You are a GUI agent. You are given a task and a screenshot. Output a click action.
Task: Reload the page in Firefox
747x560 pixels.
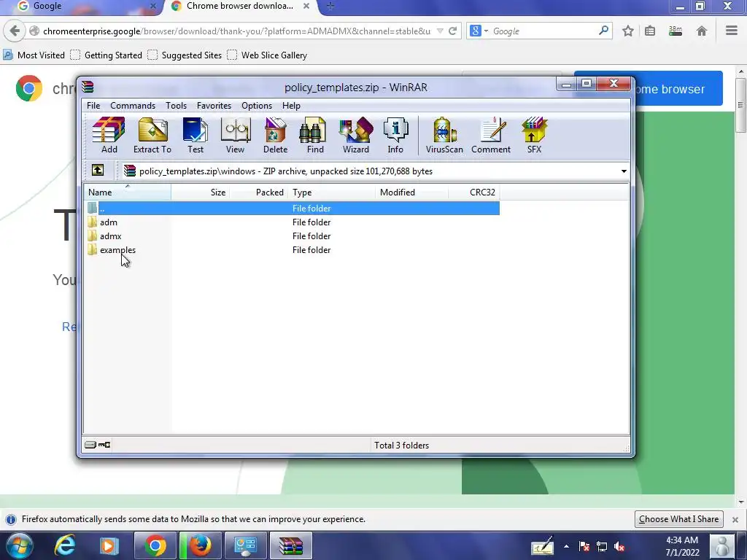click(452, 31)
